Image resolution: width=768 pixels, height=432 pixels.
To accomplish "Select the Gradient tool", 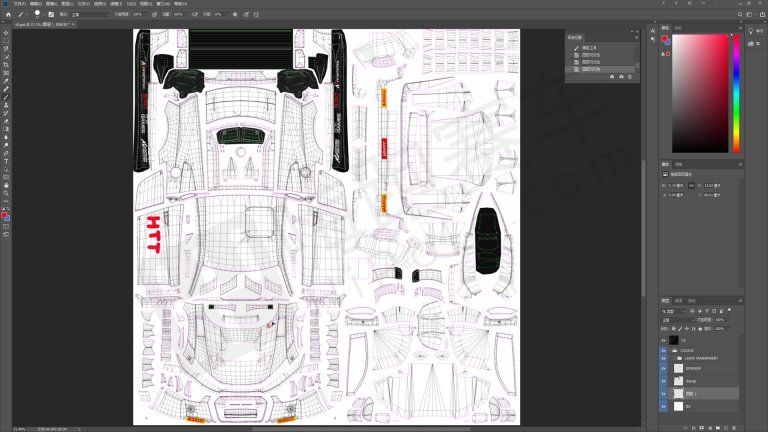I will click(x=6, y=129).
